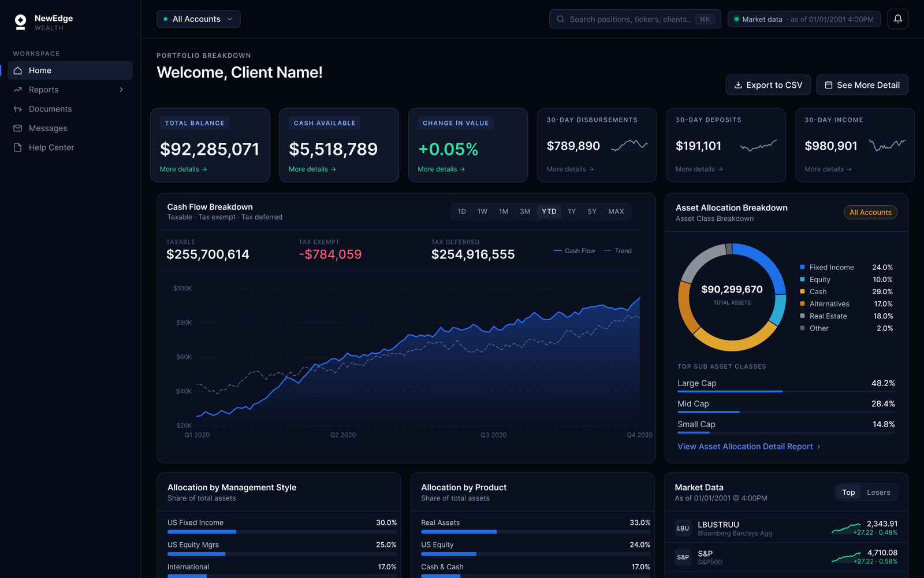Click the Fixed Income blue legend swatch
This screenshot has height=578, width=924.
tap(802, 267)
